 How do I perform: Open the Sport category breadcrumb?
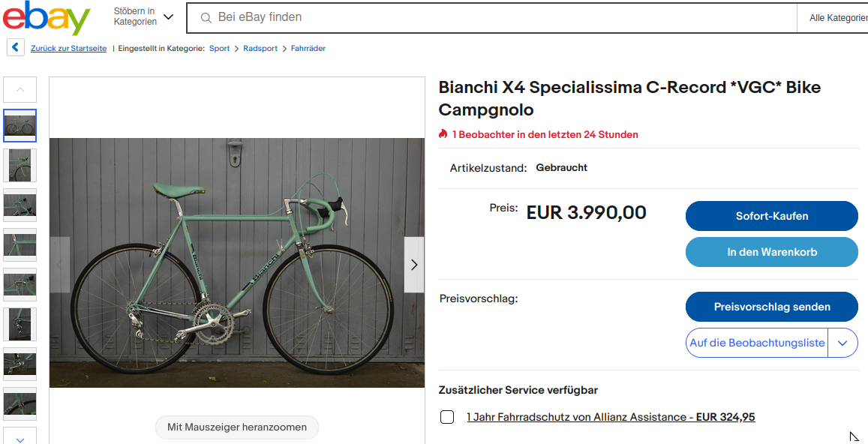click(x=219, y=49)
